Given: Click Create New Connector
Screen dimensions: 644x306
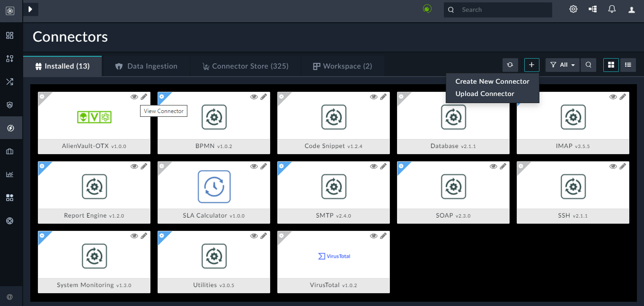Looking at the screenshot, I should (492, 81).
